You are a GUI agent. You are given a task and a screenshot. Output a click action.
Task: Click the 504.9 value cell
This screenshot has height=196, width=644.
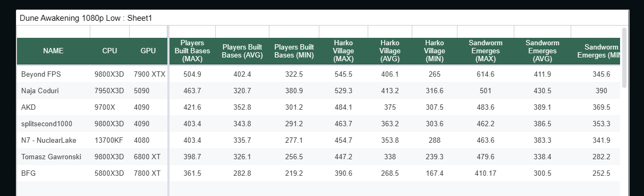[x=192, y=74]
